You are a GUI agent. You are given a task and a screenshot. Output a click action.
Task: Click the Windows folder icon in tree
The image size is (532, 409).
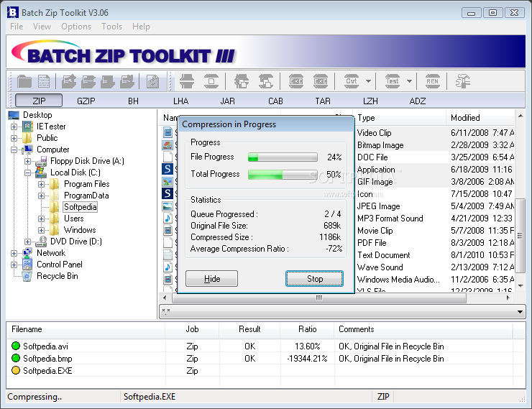pyautogui.click(x=55, y=230)
